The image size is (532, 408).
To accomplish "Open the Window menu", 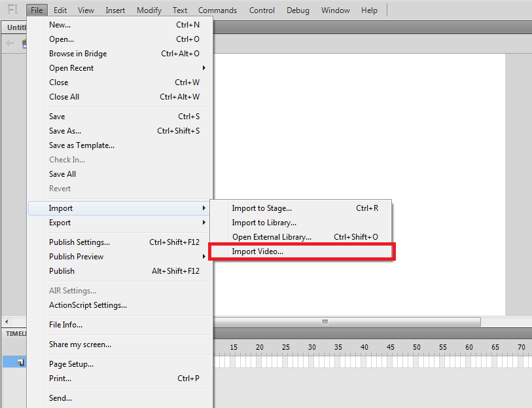I will [335, 10].
